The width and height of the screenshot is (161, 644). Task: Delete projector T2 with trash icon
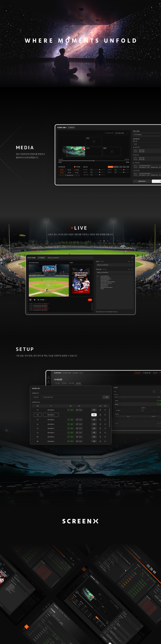[100, 415]
